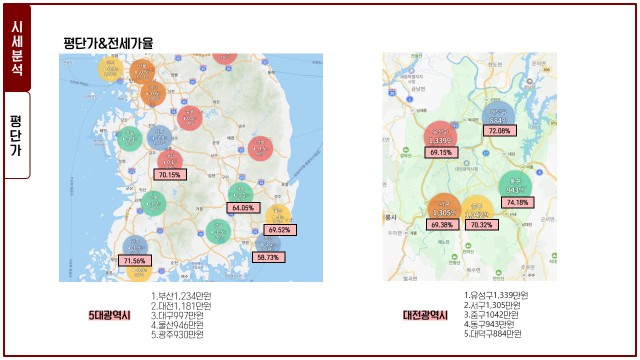Select list row 4.울산946만원

point(177,325)
